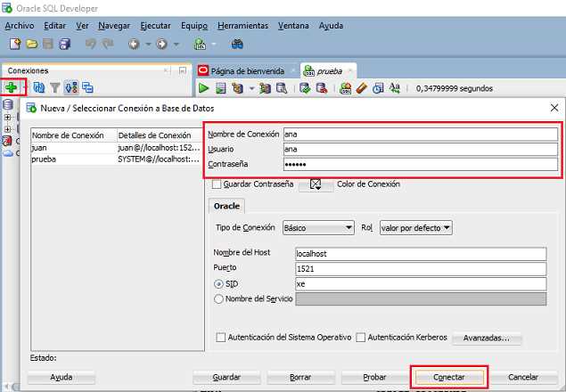The width and height of the screenshot is (566, 392).
Task: Click the Autotrace icon
Action: (x=265, y=88)
